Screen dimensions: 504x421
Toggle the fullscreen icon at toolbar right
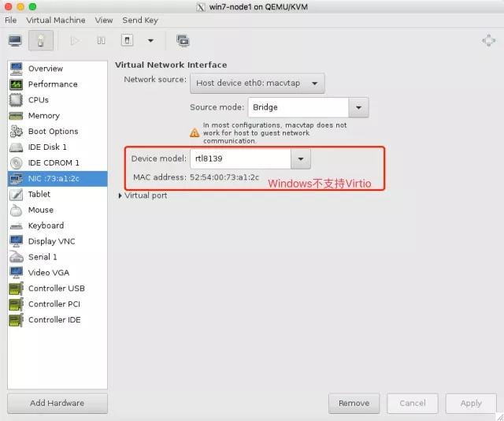click(x=488, y=40)
